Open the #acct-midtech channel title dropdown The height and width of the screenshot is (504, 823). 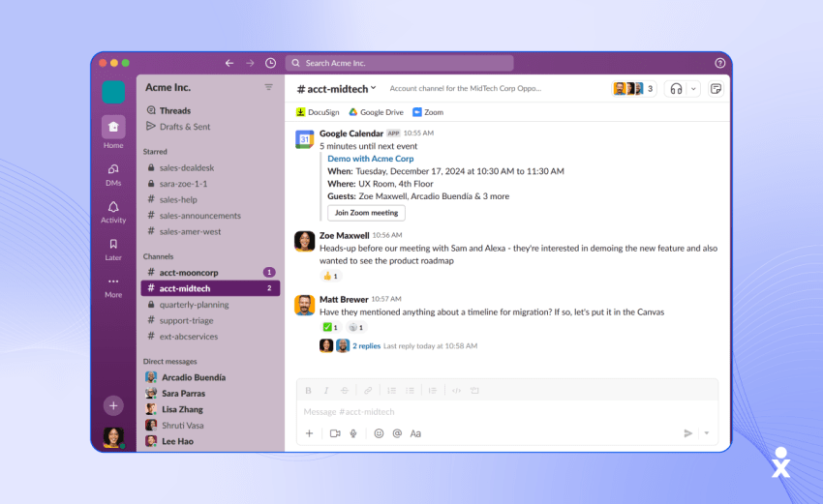(x=336, y=89)
